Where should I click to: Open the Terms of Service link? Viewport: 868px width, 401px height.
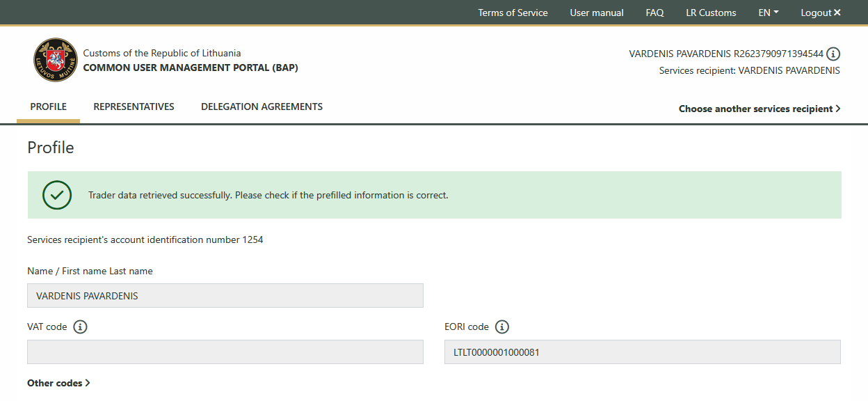[x=513, y=13]
